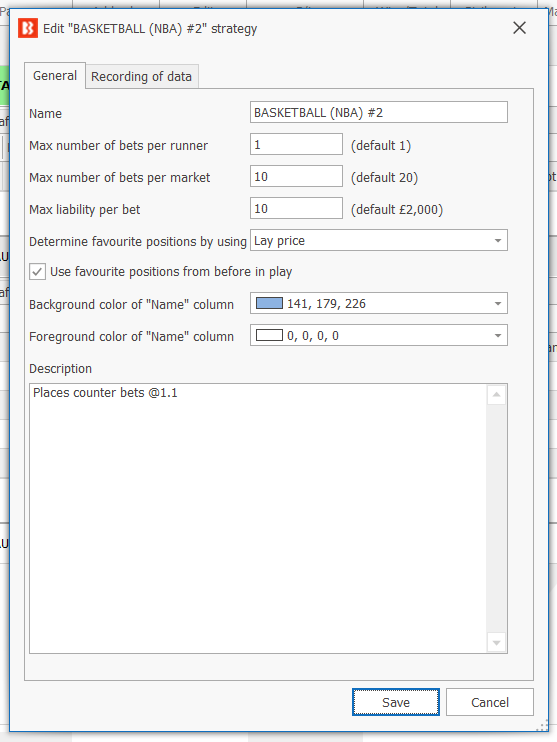Click the dialog resize grip corner
The image size is (557, 742).
pyautogui.click(x=543, y=726)
